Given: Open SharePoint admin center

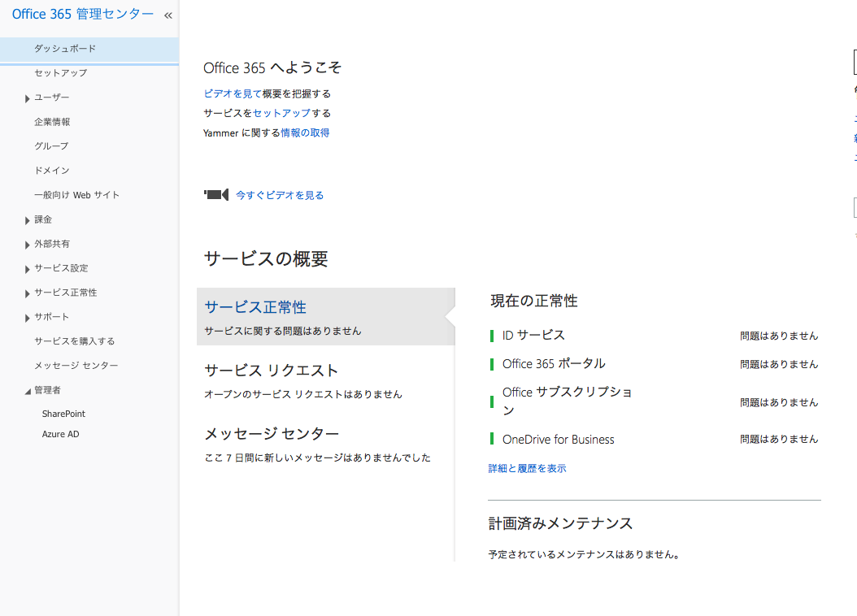Looking at the screenshot, I should (64, 414).
